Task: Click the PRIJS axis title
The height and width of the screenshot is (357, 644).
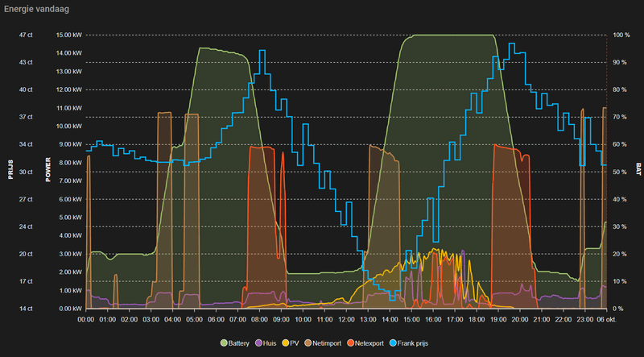Action: (x=10, y=169)
